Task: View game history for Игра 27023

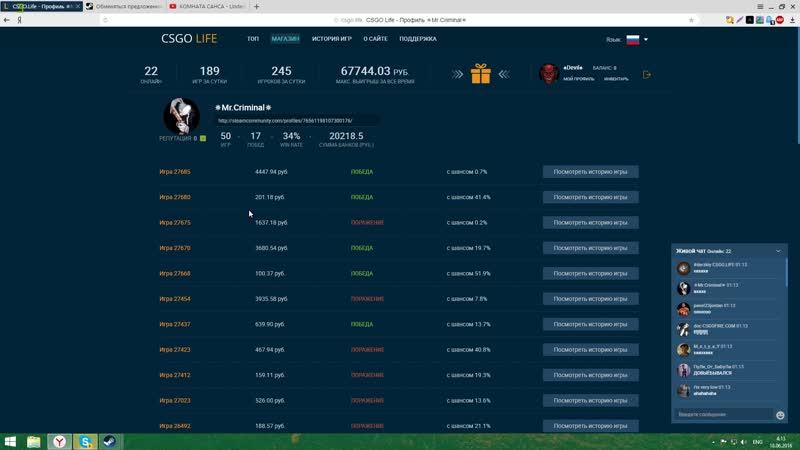Action: pos(590,401)
